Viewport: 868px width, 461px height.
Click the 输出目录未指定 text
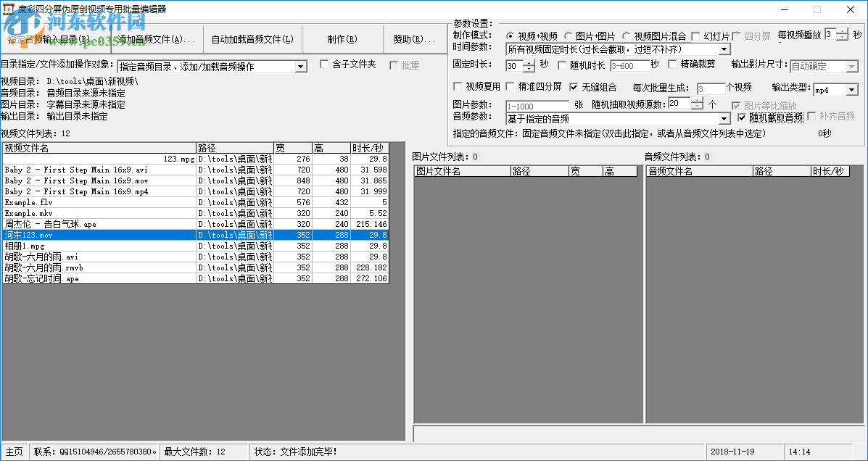click(x=77, y=117)
